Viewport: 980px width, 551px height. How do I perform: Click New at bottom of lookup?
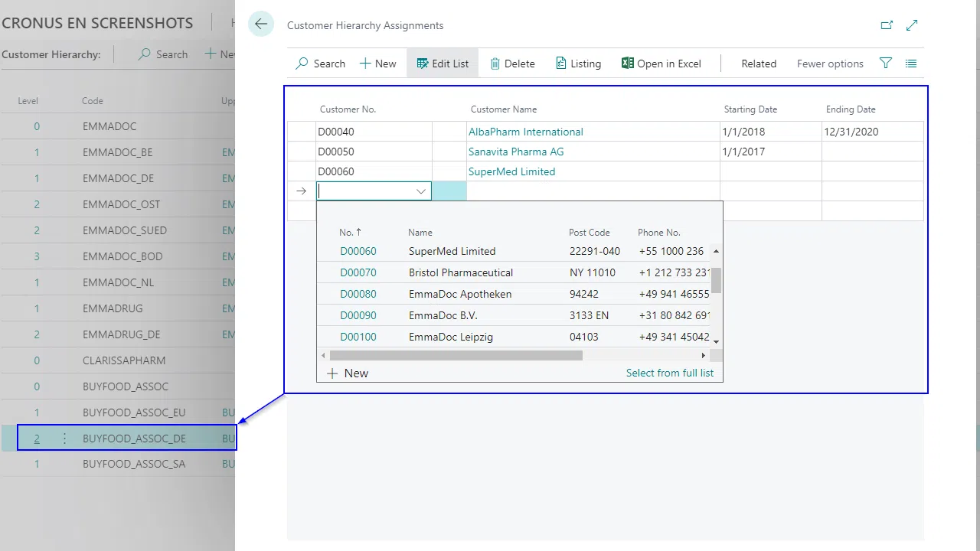(348, 373)
